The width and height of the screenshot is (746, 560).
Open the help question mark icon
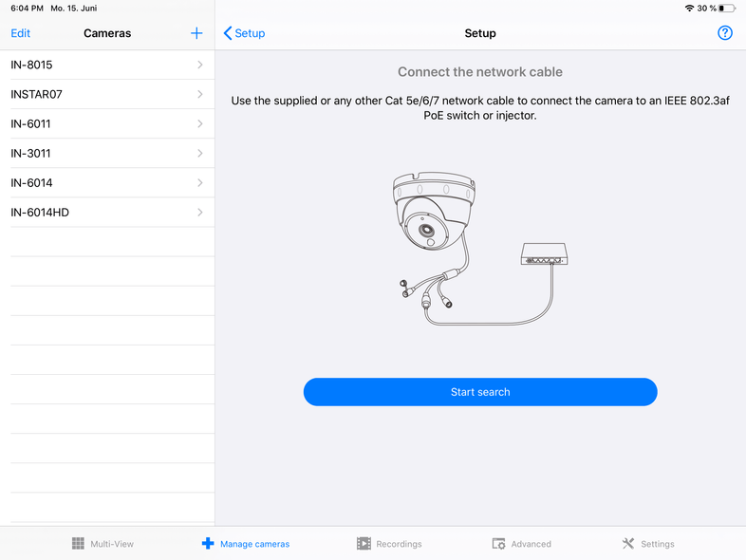point(725,33)
